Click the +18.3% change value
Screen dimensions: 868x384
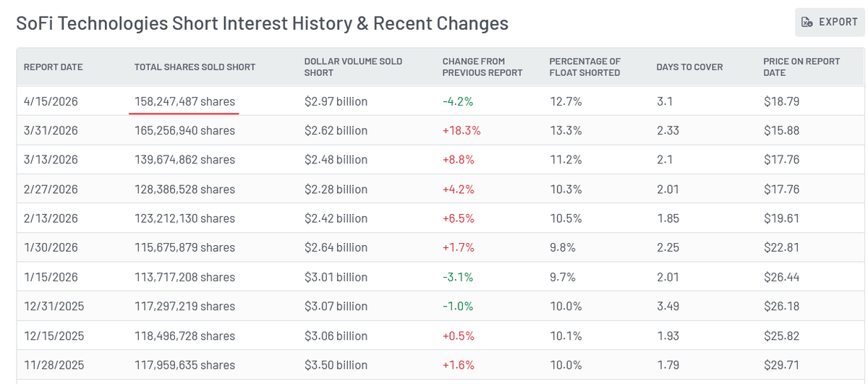click(461, 131)
